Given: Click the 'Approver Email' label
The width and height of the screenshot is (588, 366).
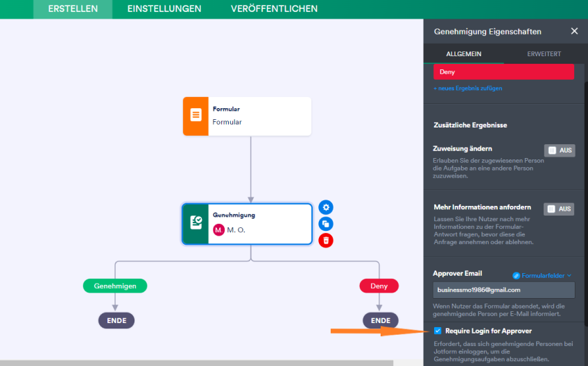Looking at the screenshot, I should pos(457,273).
